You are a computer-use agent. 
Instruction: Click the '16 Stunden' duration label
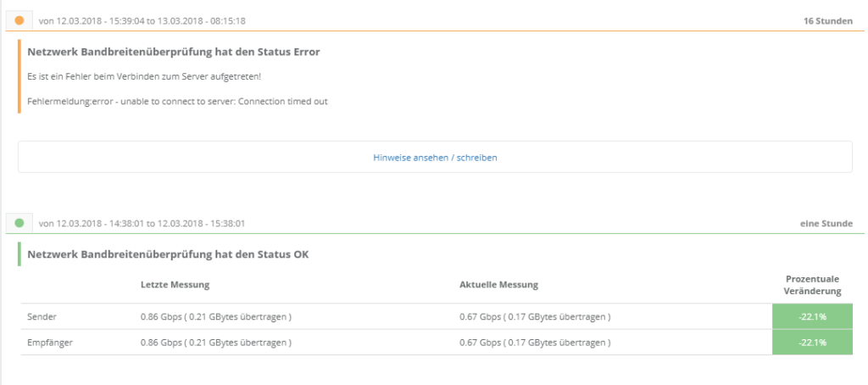click(x=827, y=20)
